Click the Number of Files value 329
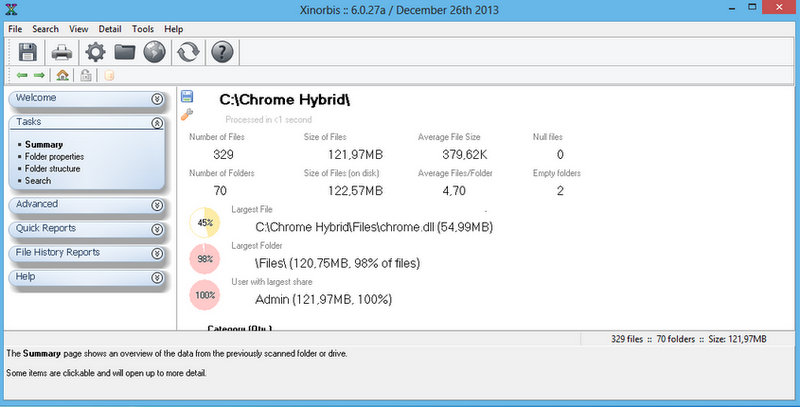Viewport: 800px width, 407px height. [x=223, y=155]
